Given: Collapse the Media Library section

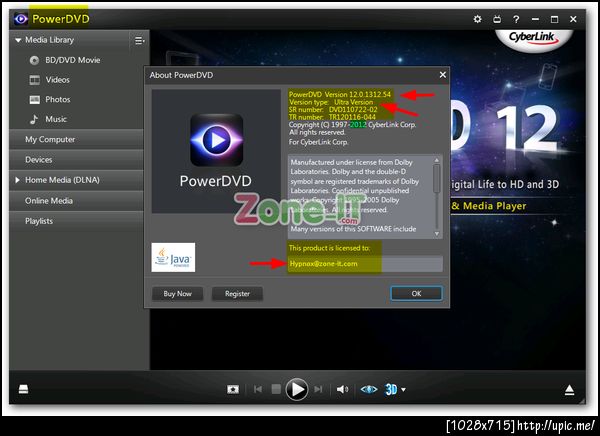Looking at the screenshot, I should 18,40.
